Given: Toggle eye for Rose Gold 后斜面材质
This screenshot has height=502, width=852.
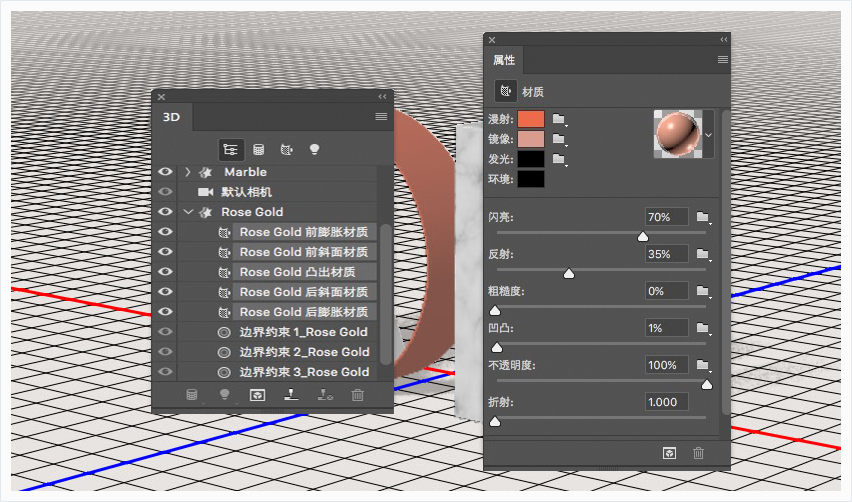Looking at the screenshot, I should pyautogui.click(x=165, y=292).
